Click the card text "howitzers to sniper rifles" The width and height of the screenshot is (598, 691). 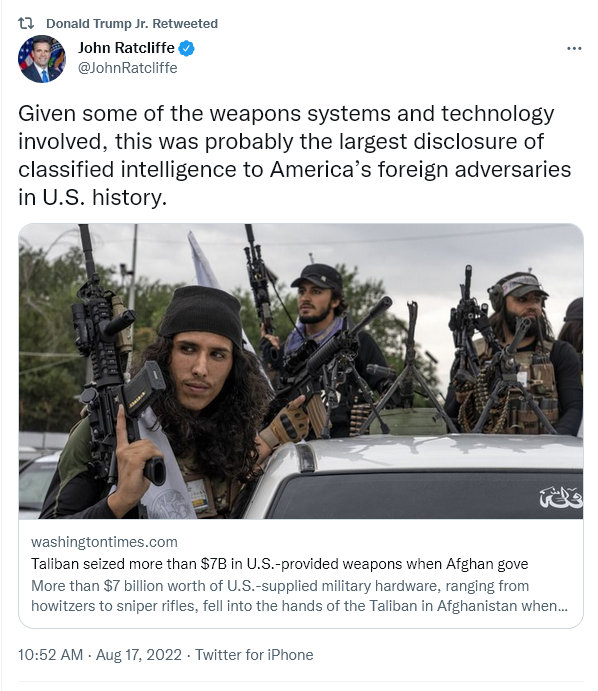coord(113,606)
